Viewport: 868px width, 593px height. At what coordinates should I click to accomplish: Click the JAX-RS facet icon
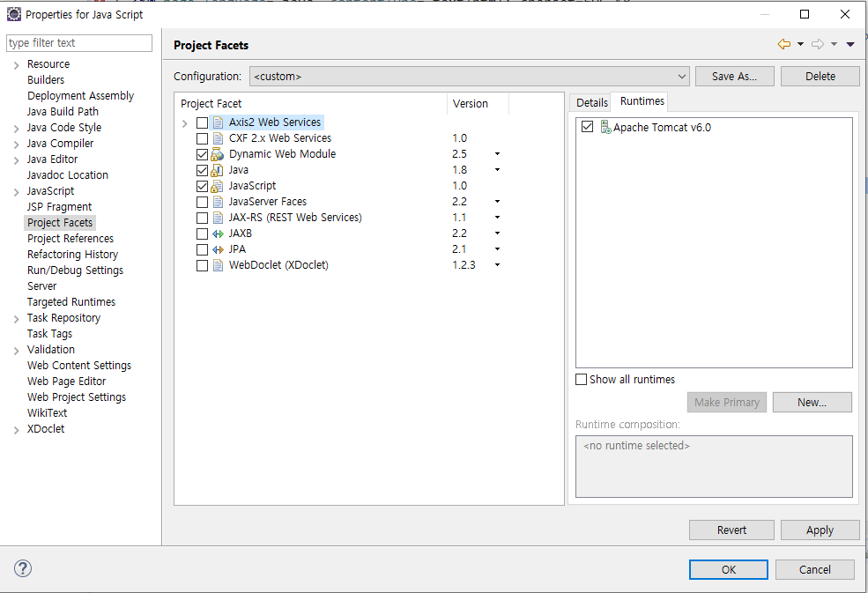[219, 218]
